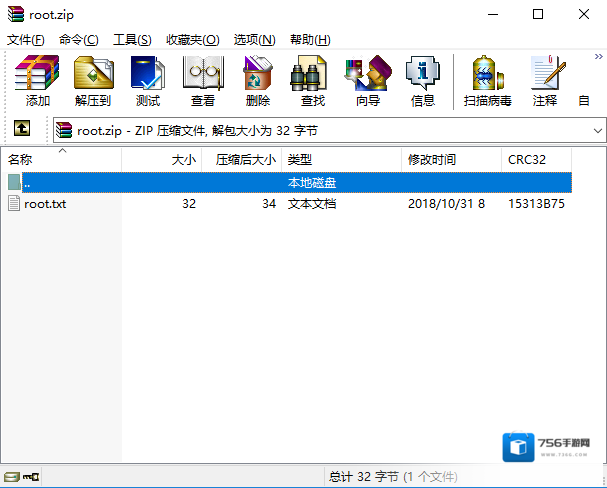Run 扫描病毒 (Virus scan) icon
The width and height of the screenshot is (607, 488).
[487, 75]
